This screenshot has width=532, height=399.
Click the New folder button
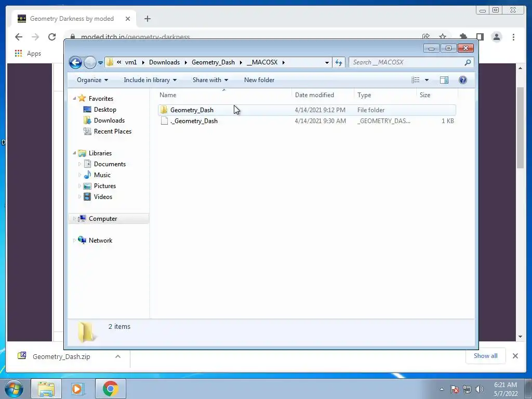(259, 80)
